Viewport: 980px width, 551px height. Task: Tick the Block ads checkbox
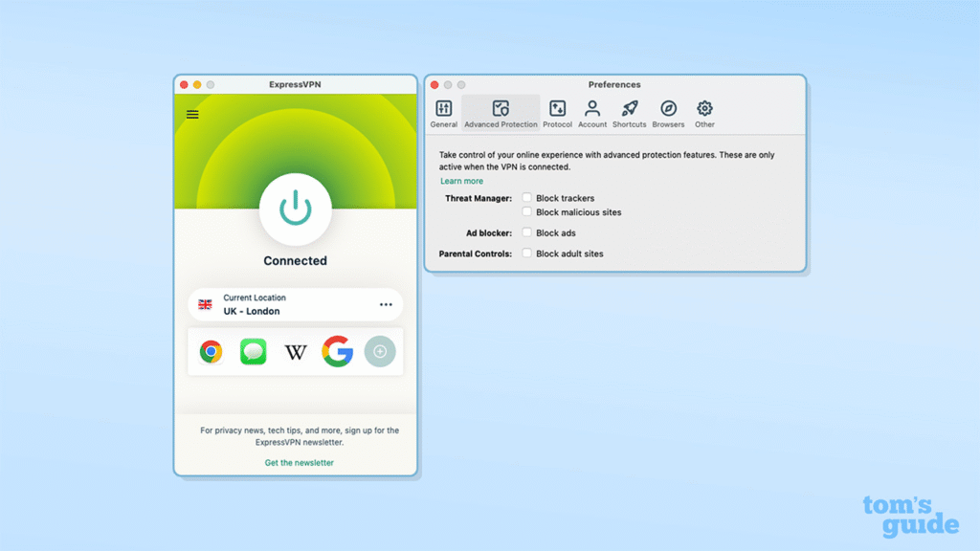pyautogui.click(x=526, y=232)
